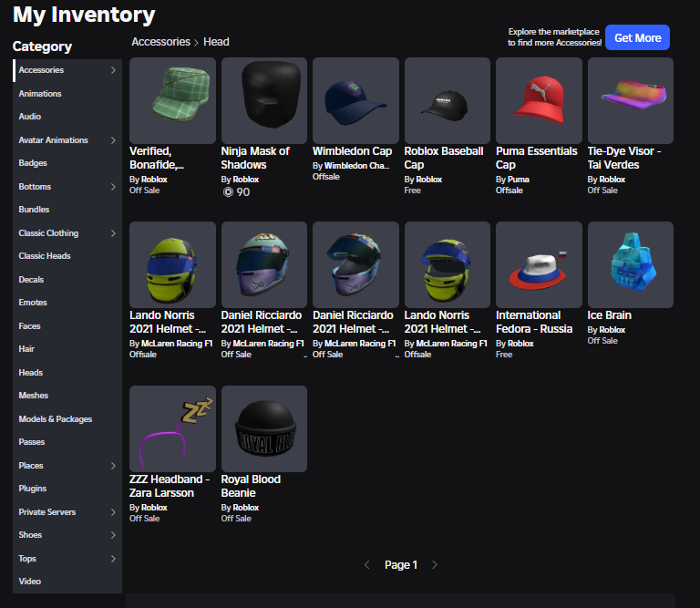Open the Tie-Dye Visor thumbnail

pyautogui.click(x=631, y=100)
